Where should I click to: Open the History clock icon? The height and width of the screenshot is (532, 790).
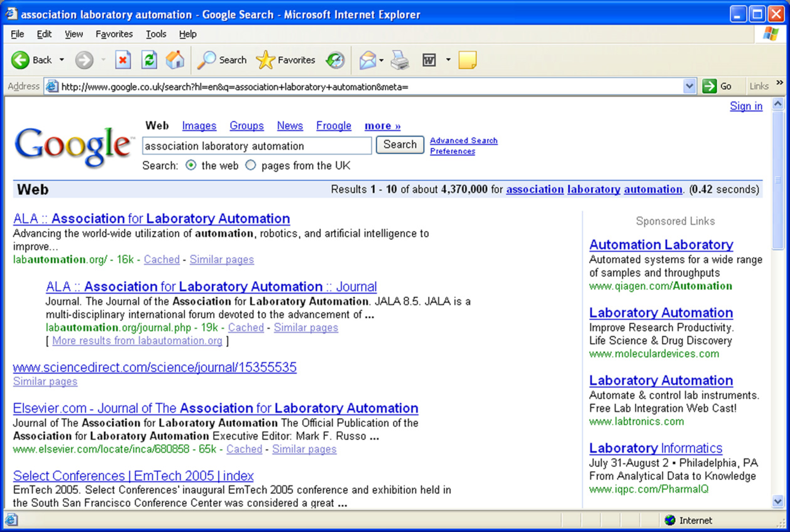(x=335, y=60)
